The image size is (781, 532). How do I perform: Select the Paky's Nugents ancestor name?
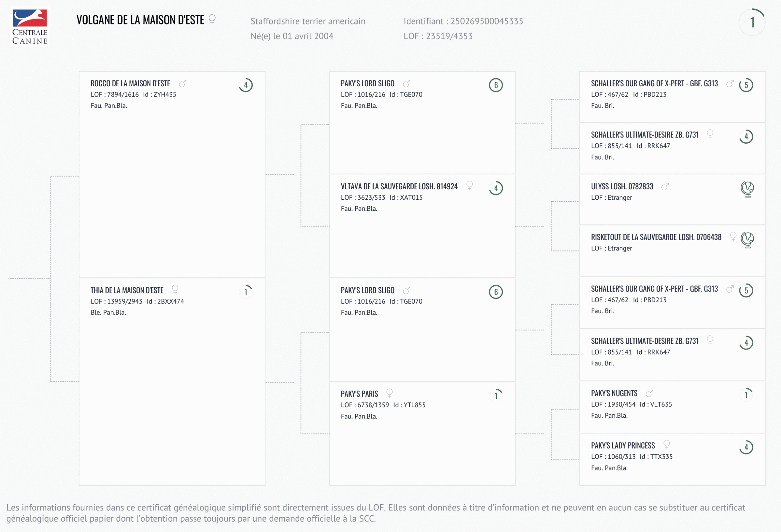[x=614, y=393]
